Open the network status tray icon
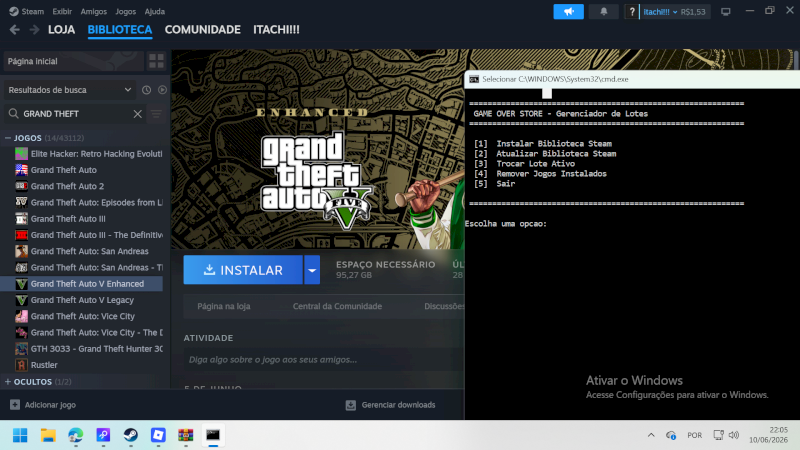This screenshot has height=450, width=800. 718,435
